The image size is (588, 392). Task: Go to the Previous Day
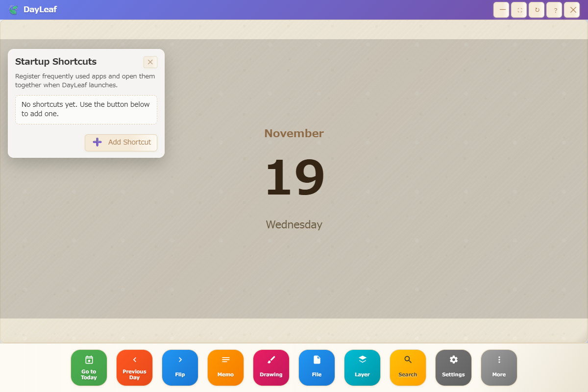134,367
